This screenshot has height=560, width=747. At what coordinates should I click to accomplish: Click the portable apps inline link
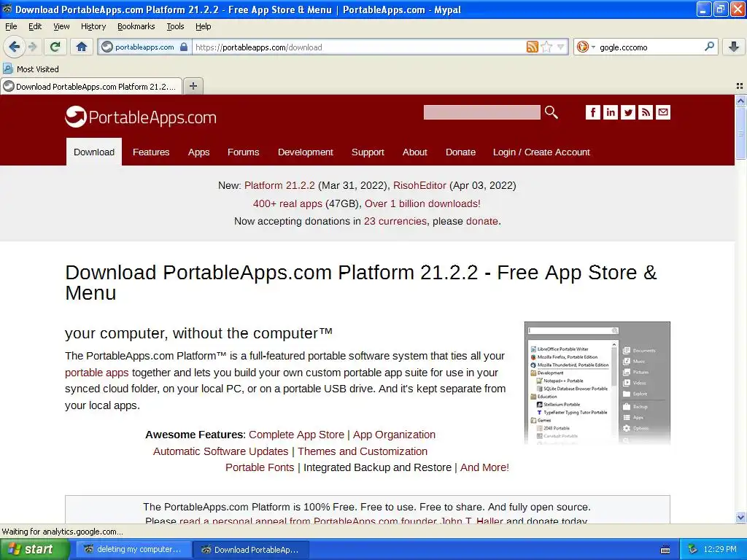(x=97, y=373)
